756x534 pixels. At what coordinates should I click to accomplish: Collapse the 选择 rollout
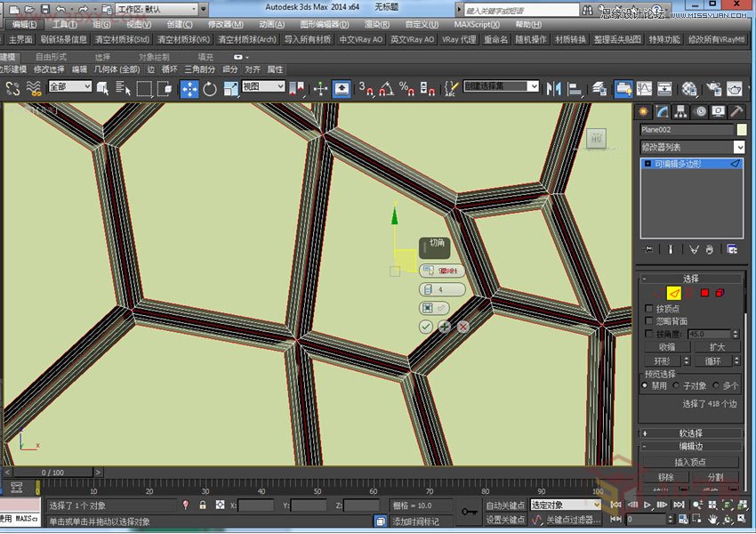pyautogui.click(x=691, y=279)
